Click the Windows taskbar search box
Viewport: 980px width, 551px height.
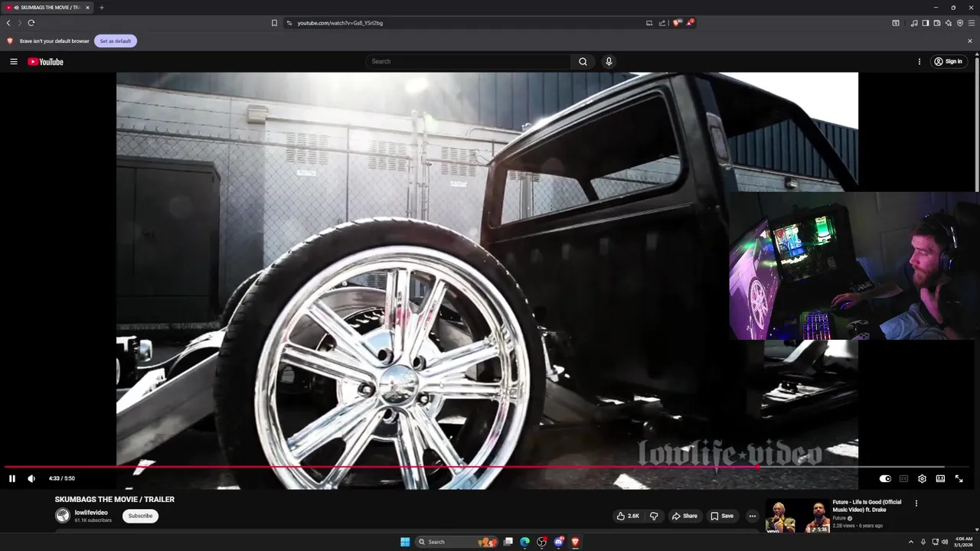pos(456,542)
